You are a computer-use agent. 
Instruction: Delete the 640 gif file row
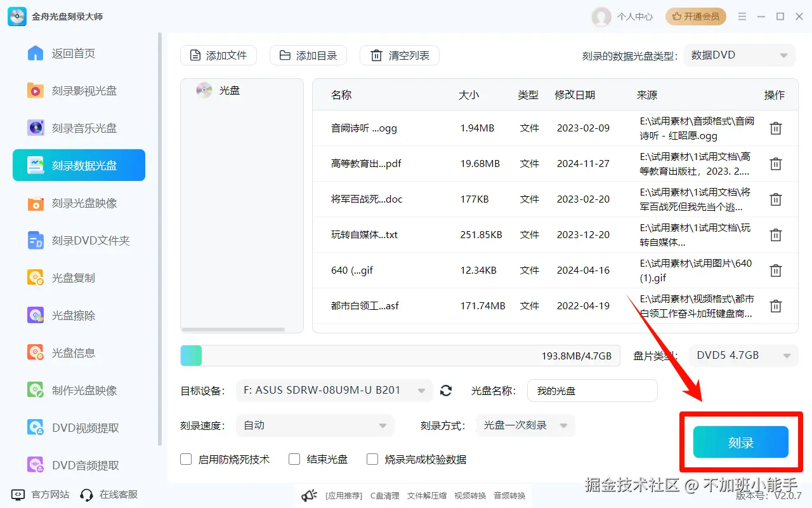tap(775, 271)
